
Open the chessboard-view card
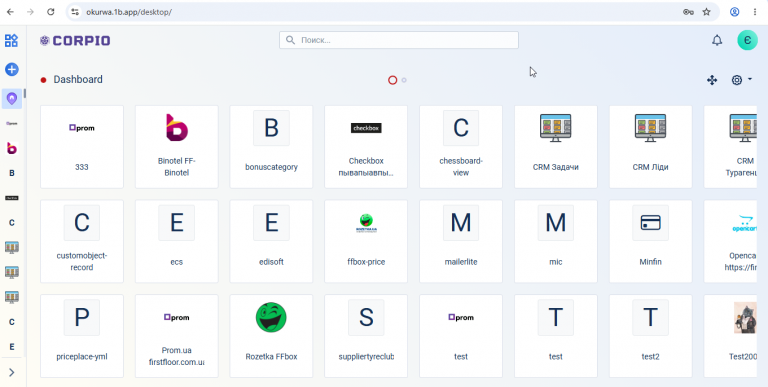pyautogui.click(x=461, y=146)
